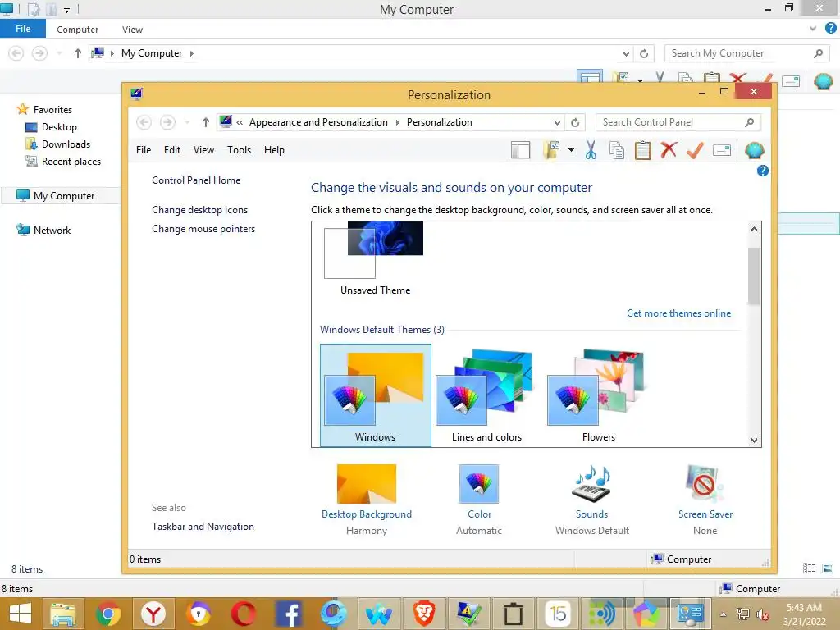Viewport: 840px width, 630px height.
Task: Click Change mouse pointers link
Action: [203, 229]
